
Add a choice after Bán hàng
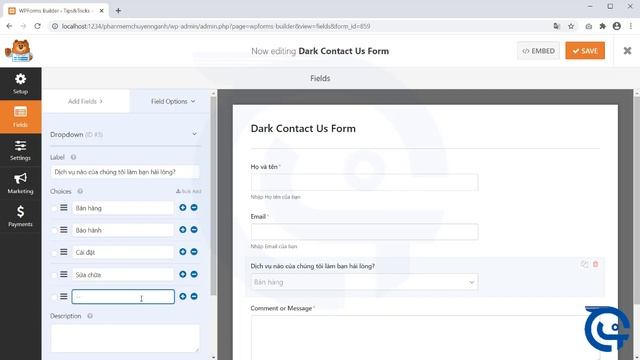click(x=183, y=207)
